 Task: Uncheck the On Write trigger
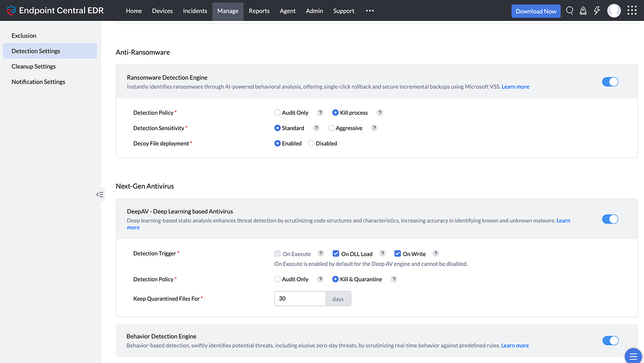point(397,254)
